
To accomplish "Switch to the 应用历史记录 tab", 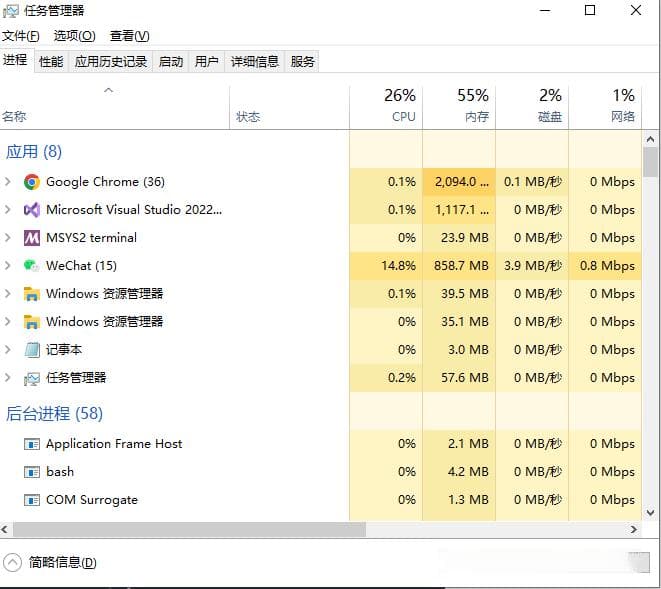I will point(111,62).
